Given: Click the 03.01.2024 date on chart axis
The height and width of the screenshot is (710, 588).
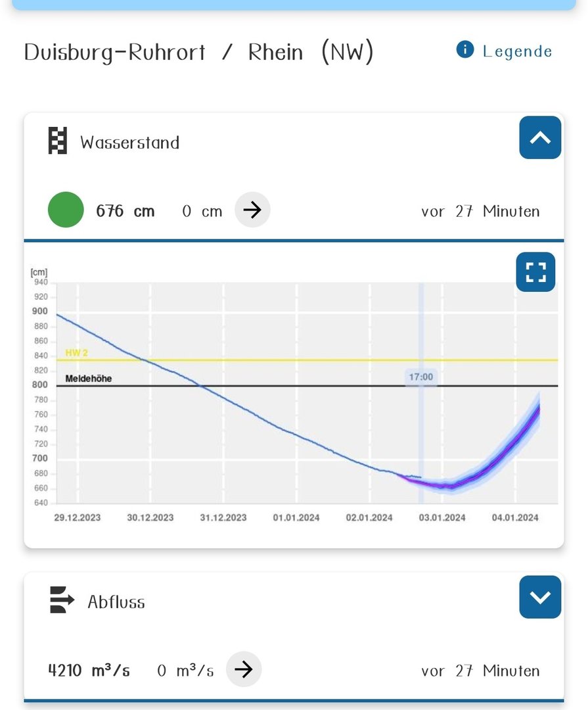Looking at the screenshot, I should [x=442, y=518].
